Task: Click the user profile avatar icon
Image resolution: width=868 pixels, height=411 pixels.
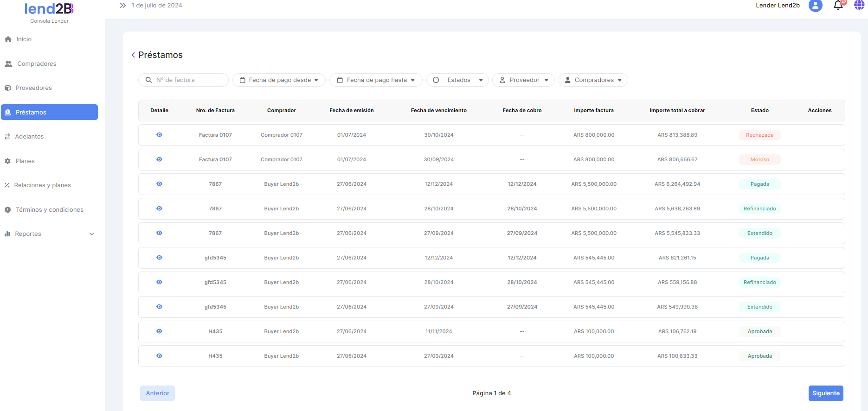Action: [x=815, y=6]
